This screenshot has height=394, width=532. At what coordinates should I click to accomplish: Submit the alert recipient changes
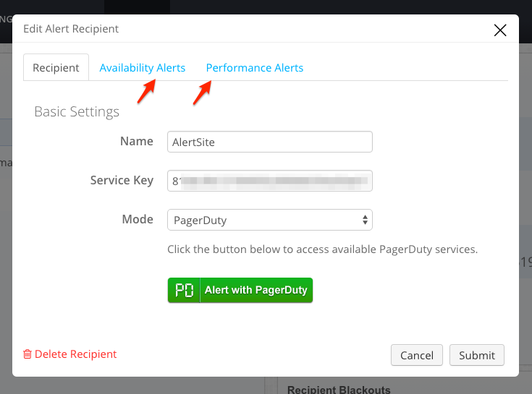(x=477, y=355)
